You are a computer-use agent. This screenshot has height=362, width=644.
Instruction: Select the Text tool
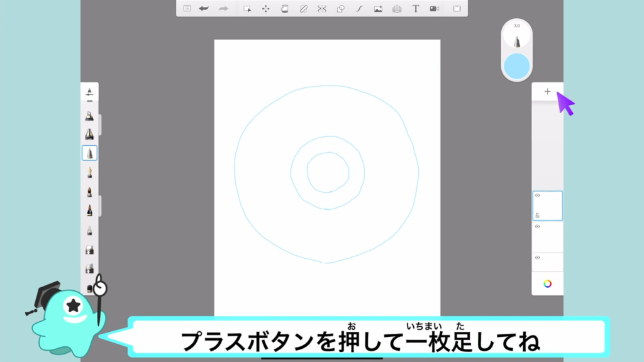416,8
